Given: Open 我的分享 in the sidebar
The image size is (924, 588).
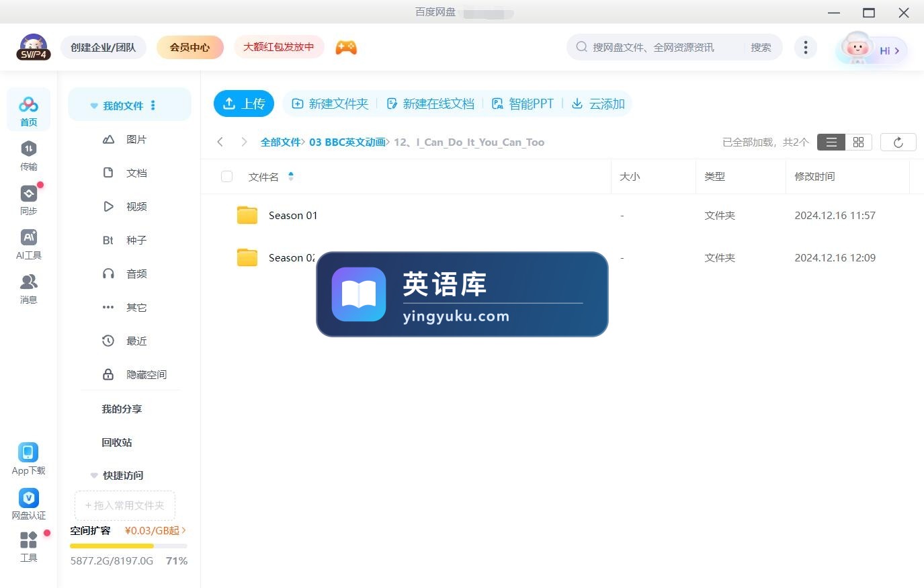Looking at the screenshot, I should [122, 409].
